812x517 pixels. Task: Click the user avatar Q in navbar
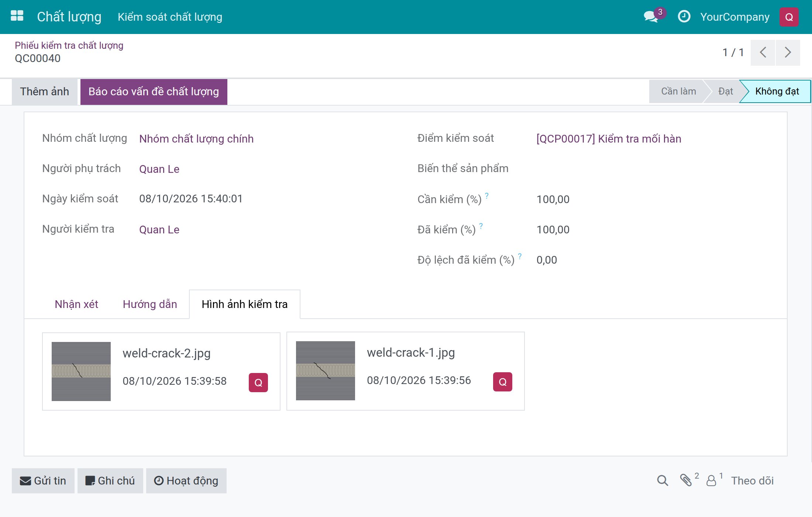click(x=789, y=17)
